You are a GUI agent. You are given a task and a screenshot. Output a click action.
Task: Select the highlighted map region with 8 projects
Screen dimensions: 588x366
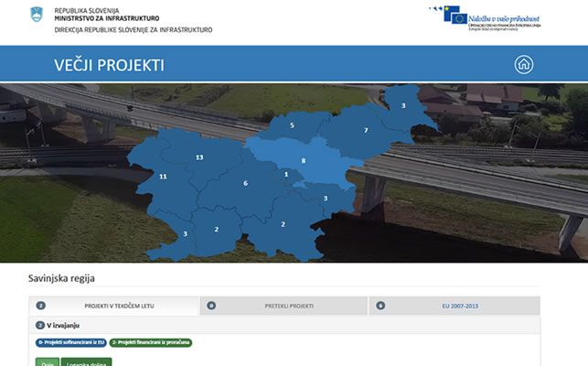pyautogui.click(x=303, y=161)
